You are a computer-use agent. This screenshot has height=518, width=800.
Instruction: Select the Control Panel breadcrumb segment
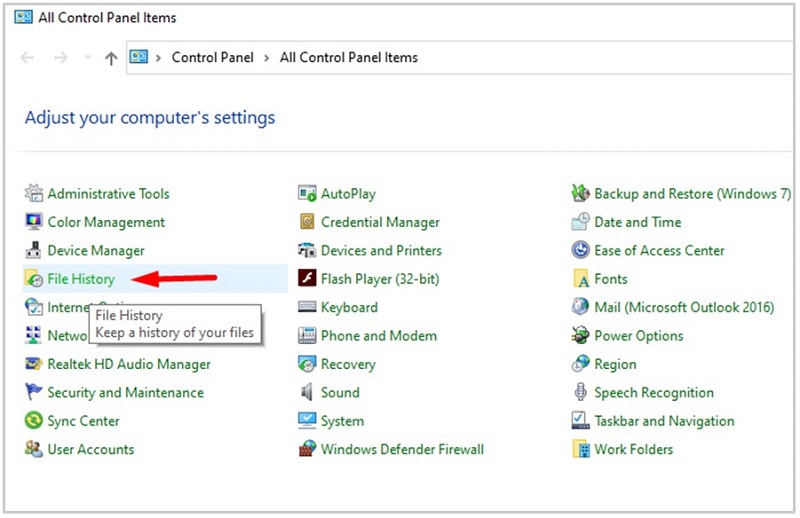[x=213, y=58]
